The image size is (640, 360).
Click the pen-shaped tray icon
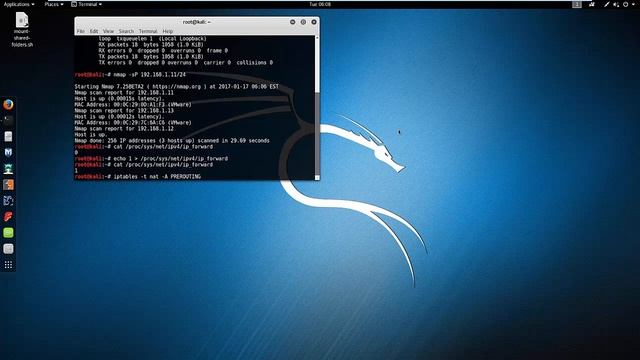coord(607,4)
